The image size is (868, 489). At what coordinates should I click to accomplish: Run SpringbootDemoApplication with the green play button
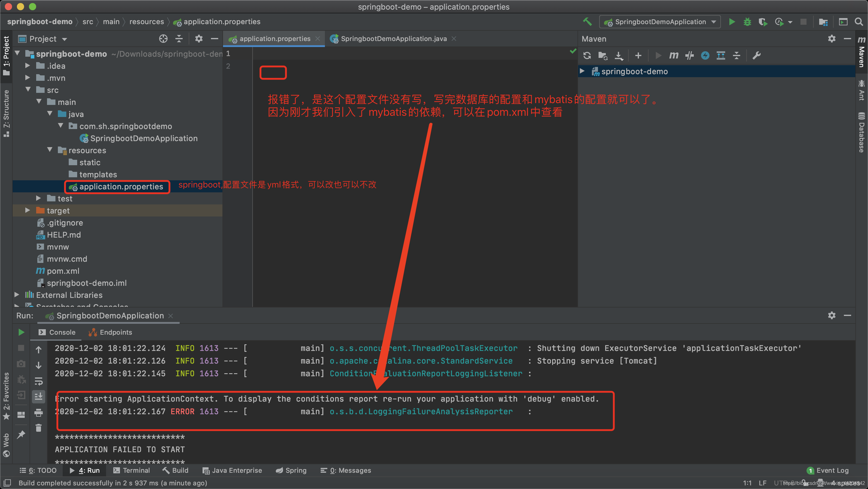click(731, 22)
